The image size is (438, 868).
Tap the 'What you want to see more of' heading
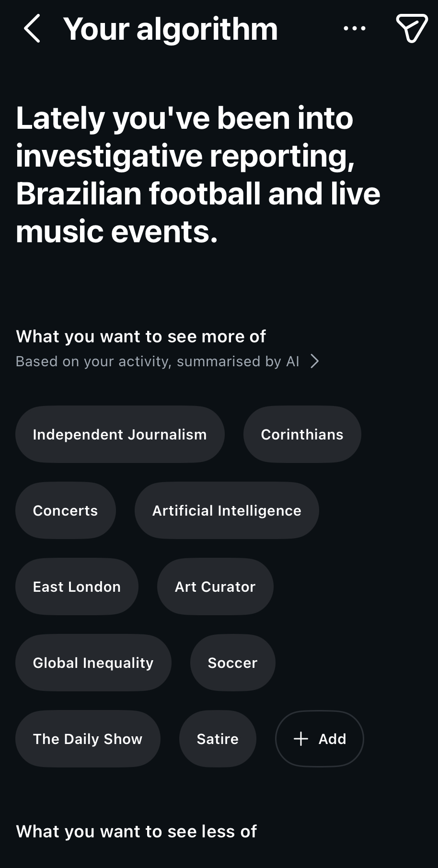click(141, 337)
